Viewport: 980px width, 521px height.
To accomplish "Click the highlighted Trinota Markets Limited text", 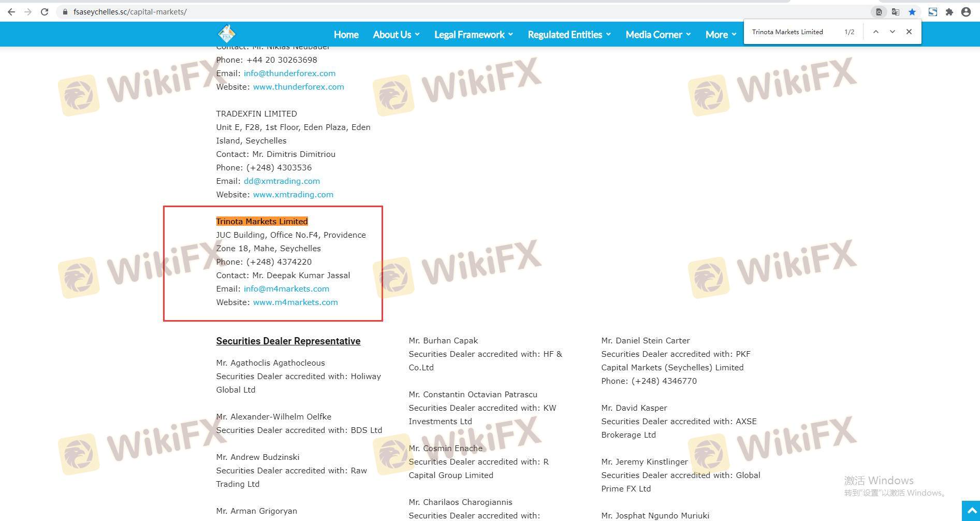I will 262,222.
